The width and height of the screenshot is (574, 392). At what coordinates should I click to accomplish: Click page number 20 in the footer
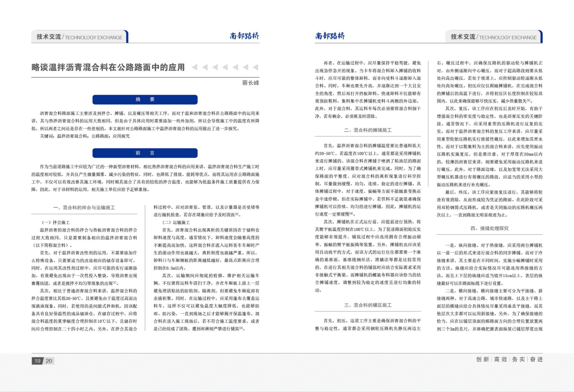(49, 360)
